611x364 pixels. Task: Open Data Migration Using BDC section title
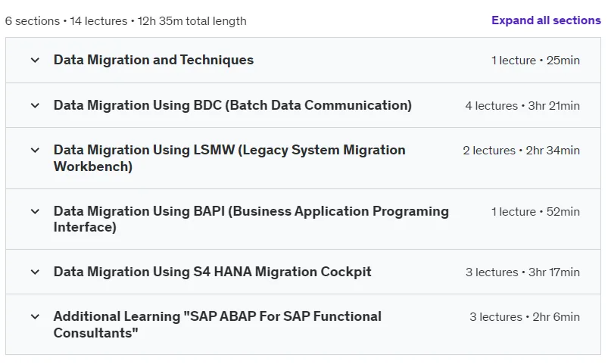click(x=232, y=105)
